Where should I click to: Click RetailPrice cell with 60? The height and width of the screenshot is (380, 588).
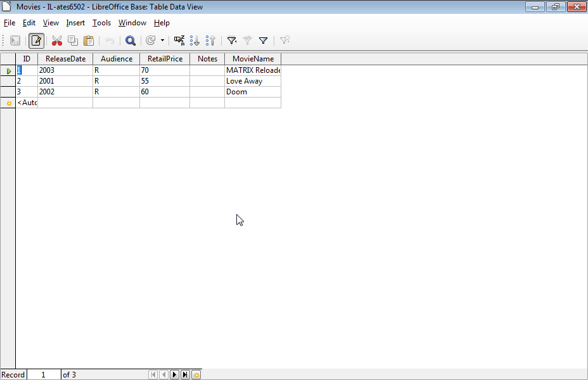(165, 92)
